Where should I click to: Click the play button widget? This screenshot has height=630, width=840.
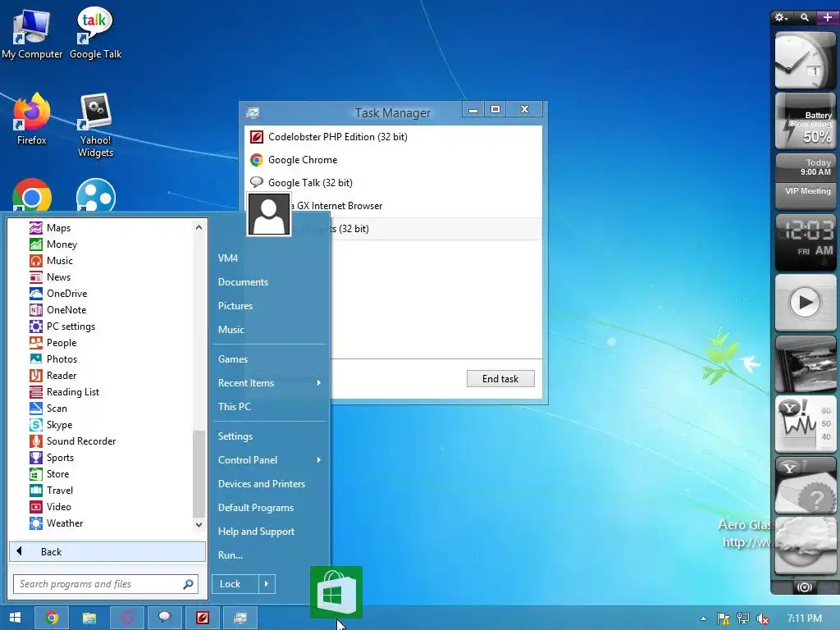click(x=805, y=303)
